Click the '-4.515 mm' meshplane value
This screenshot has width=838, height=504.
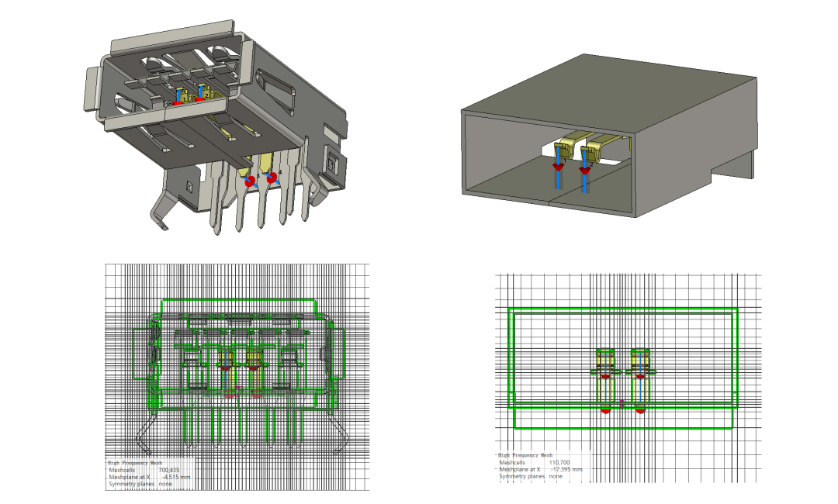tap(177, 478)
